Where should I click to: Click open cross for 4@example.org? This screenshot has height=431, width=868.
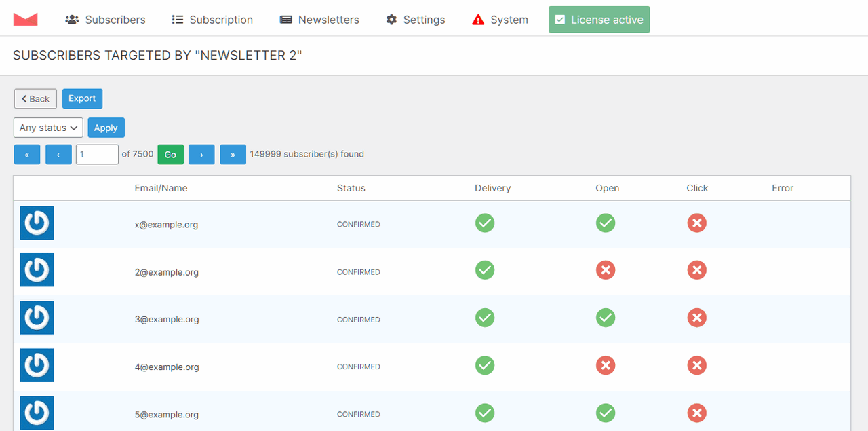(x=606, y=365)
